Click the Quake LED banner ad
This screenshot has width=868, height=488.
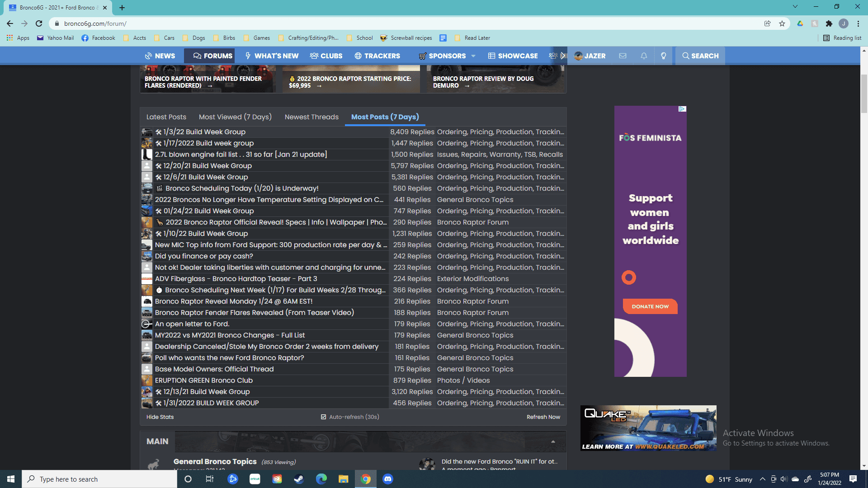tap(648, 428)
